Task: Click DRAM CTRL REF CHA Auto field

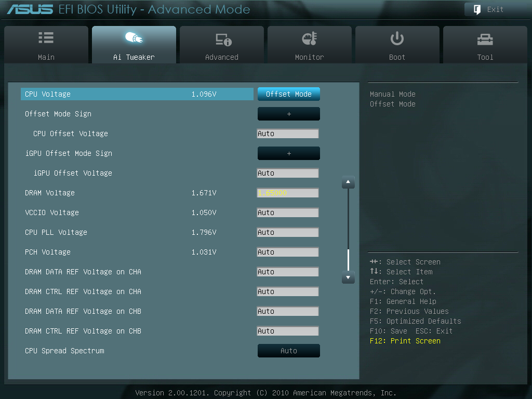Action: click(288, 291)
